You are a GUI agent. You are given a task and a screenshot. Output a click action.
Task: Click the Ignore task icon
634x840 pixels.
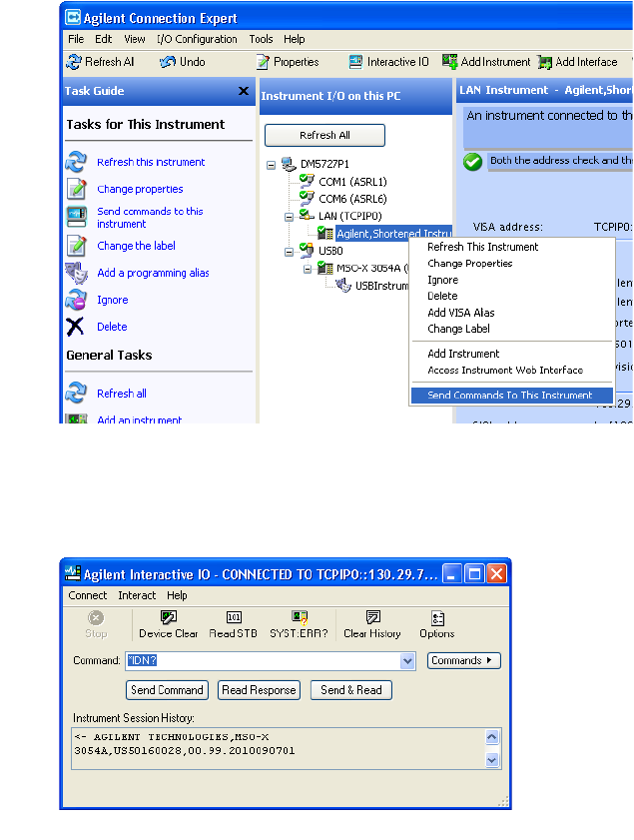click(x=76, y=300)
